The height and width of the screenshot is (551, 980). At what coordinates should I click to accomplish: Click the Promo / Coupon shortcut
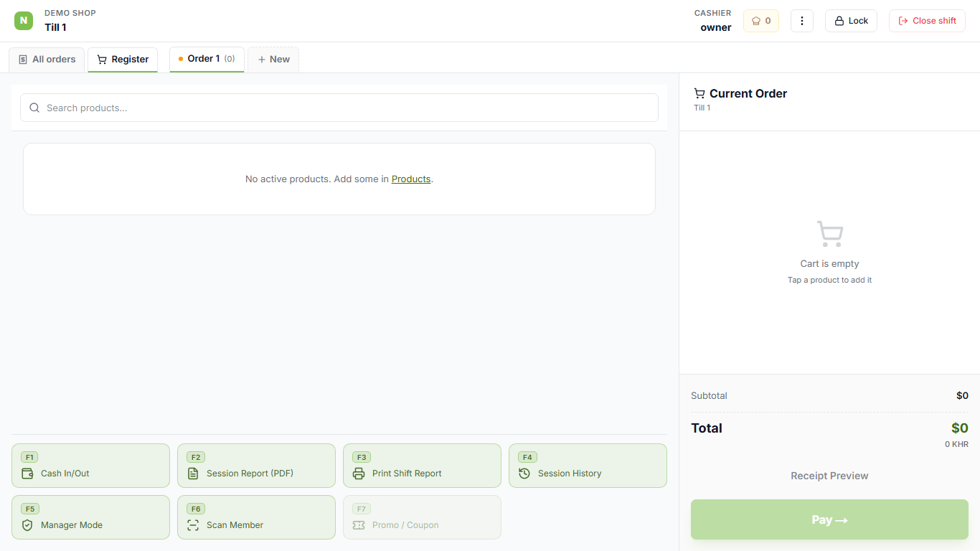tap(422, 517)
